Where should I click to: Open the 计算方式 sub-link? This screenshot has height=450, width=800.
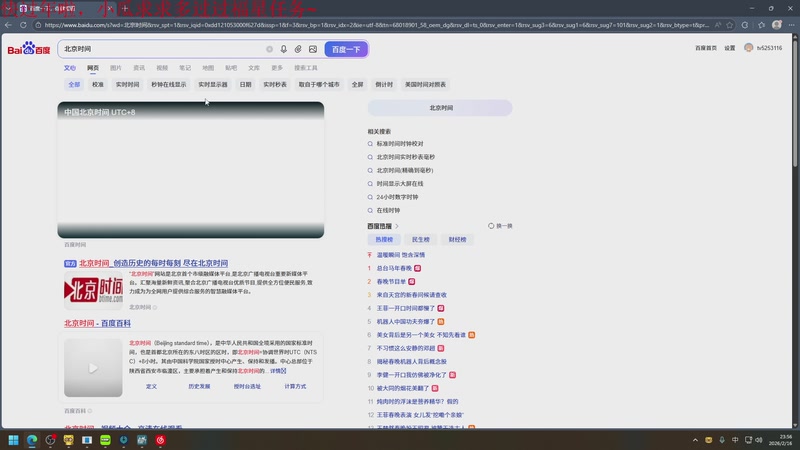pos(295,387)
